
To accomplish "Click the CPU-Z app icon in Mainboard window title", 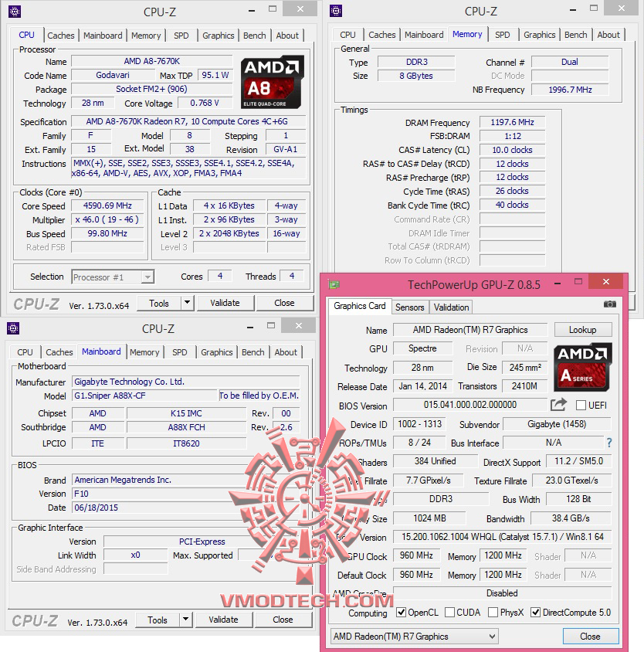I will point(13,328).
